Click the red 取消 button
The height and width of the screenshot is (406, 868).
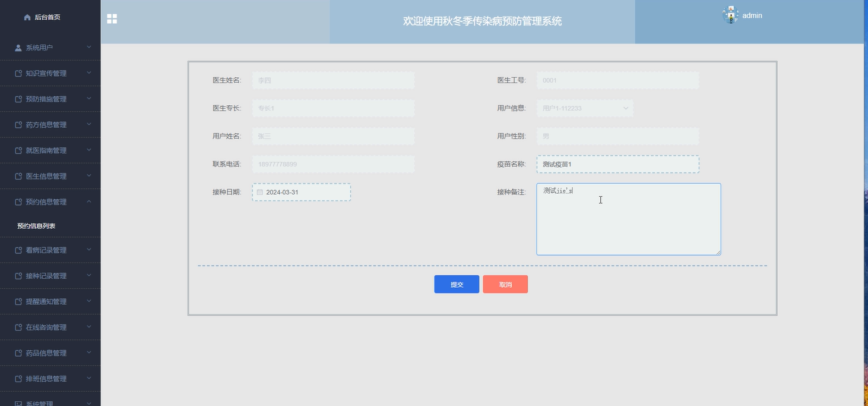point(505,285)
